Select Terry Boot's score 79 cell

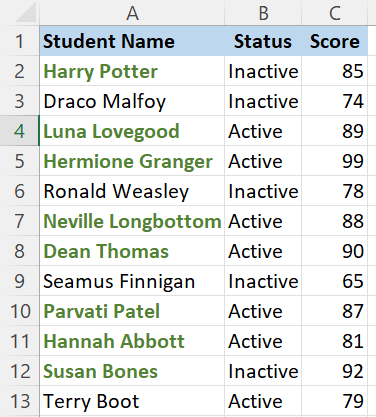pyautogui.click(x=335, y=401)
